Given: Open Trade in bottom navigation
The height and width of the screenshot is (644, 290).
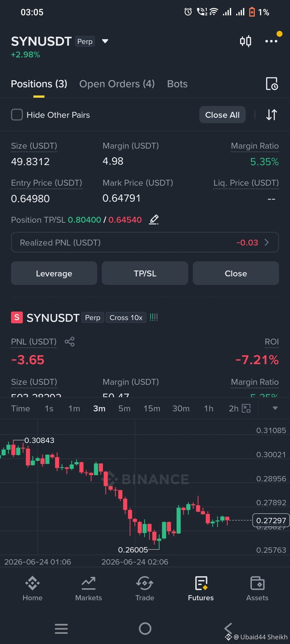Looking at the screenshot, I should pyautogui.click(x=145, y=589).
